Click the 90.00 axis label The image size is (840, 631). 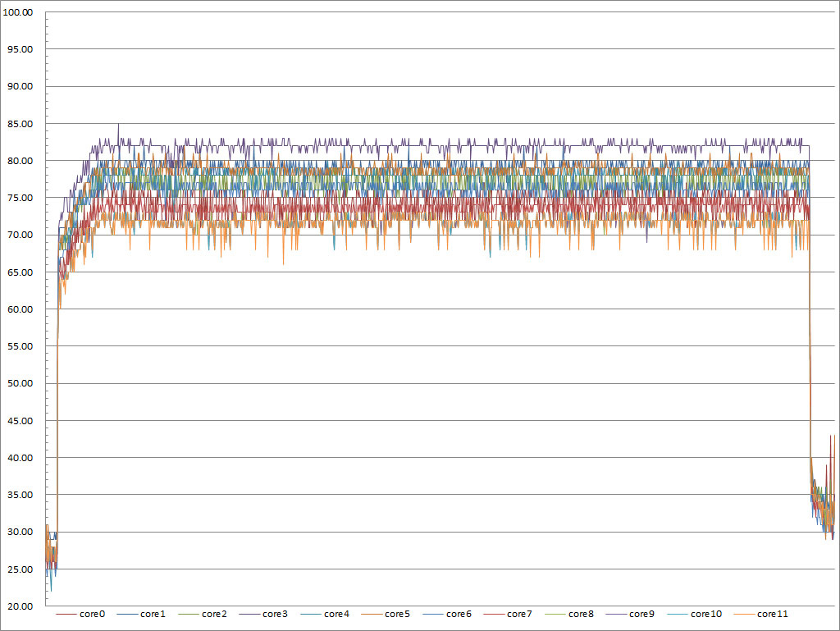[20, 86]
